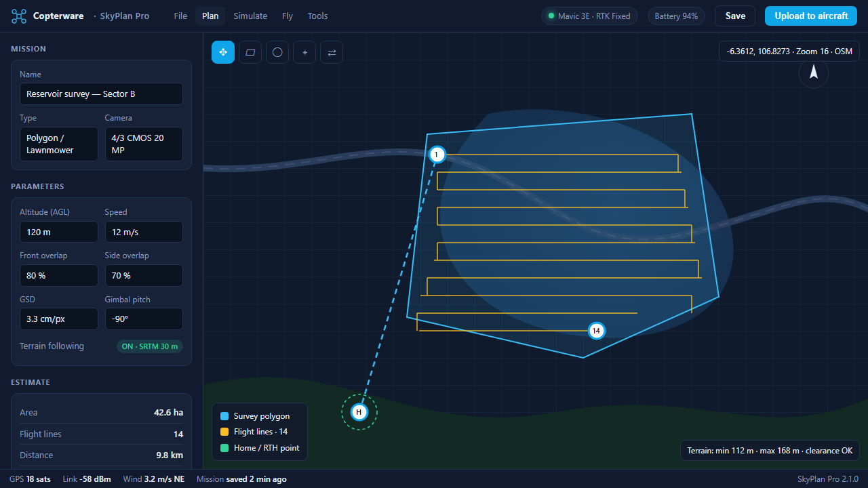
Task: Switch to the Simulate tab
Action: [250, 16]
